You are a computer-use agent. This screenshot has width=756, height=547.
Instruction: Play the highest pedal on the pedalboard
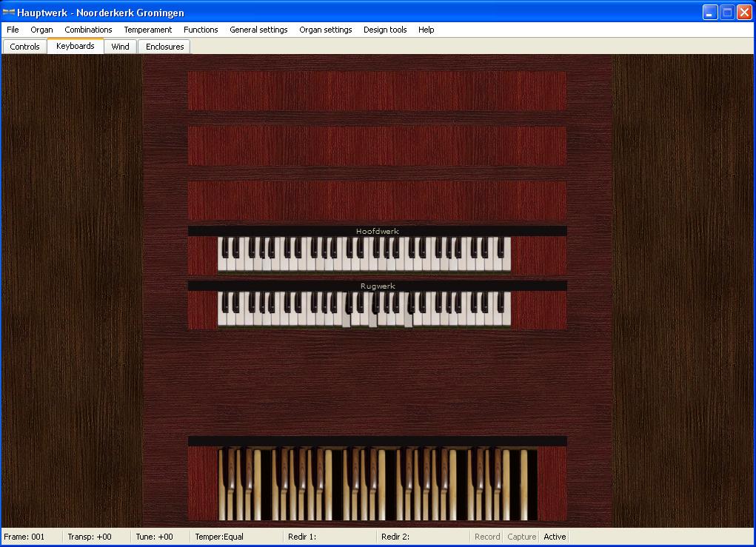523,485
